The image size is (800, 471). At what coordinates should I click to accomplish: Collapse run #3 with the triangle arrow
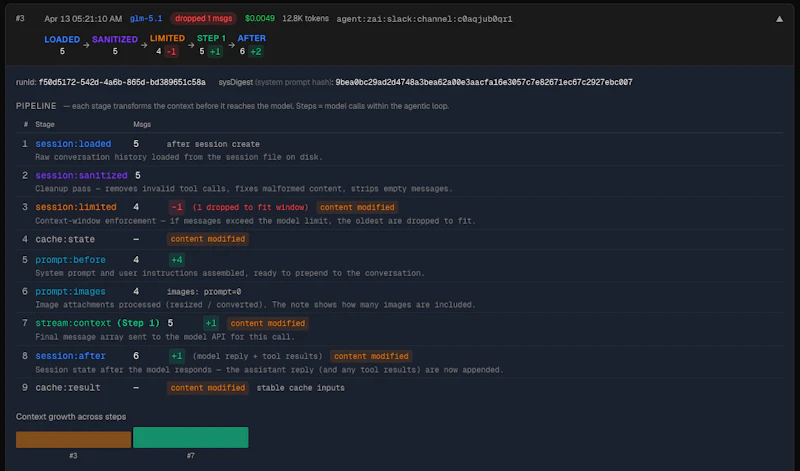tap(779, 19)
